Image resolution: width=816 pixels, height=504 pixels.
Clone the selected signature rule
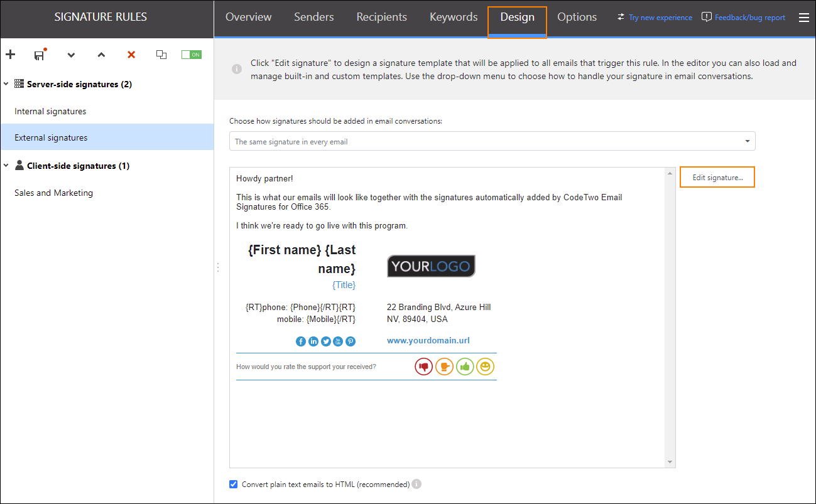coord(161,55)
